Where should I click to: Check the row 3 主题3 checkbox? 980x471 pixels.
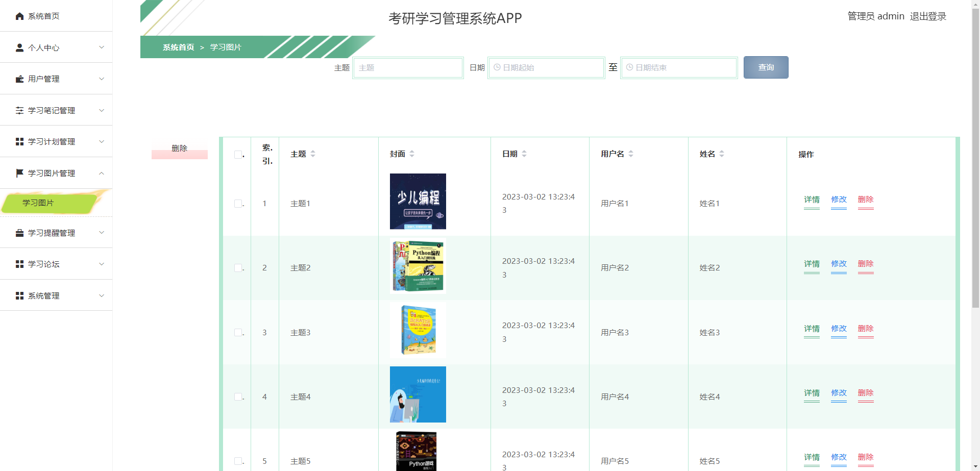pos(238,332)
